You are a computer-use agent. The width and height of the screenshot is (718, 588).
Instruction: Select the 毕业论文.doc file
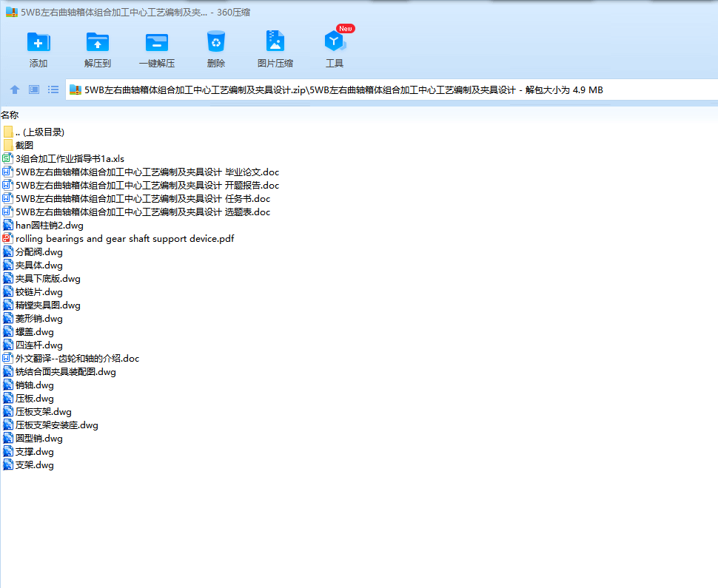[x=141, y=172]
